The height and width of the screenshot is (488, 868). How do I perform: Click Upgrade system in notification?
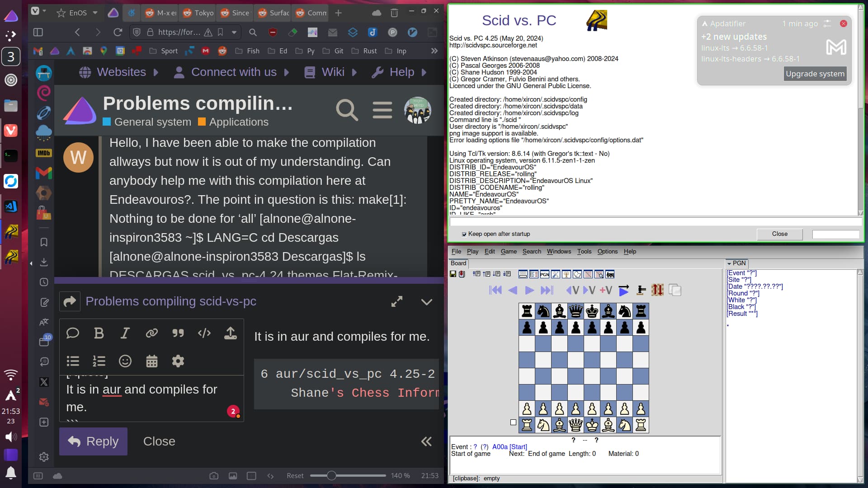pos(815,74)
